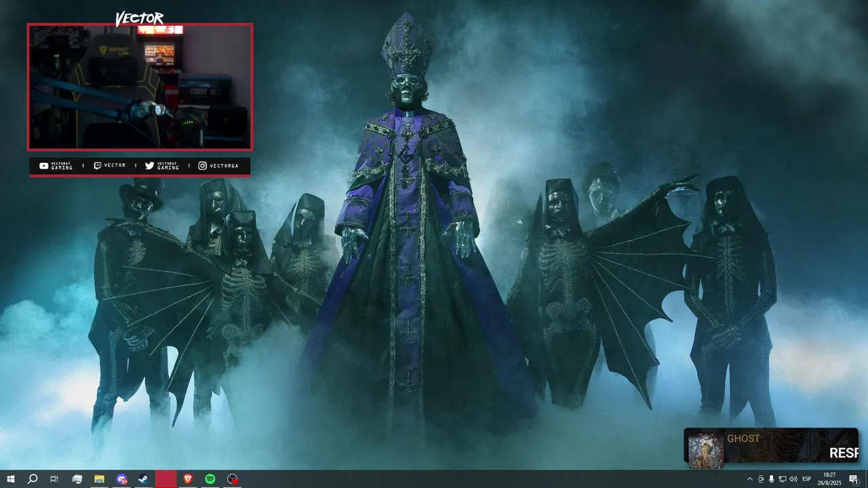Open Task View from the taskbar
Image resolution: width=868 pixels, height=488 pixels.
tap(54, 479)
